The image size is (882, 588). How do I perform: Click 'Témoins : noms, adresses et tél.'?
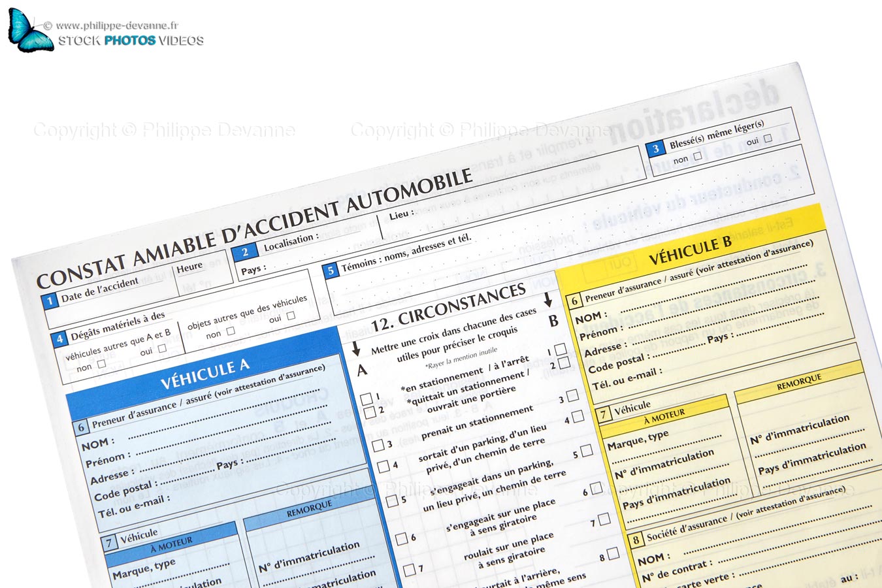(x=406, y=252)
